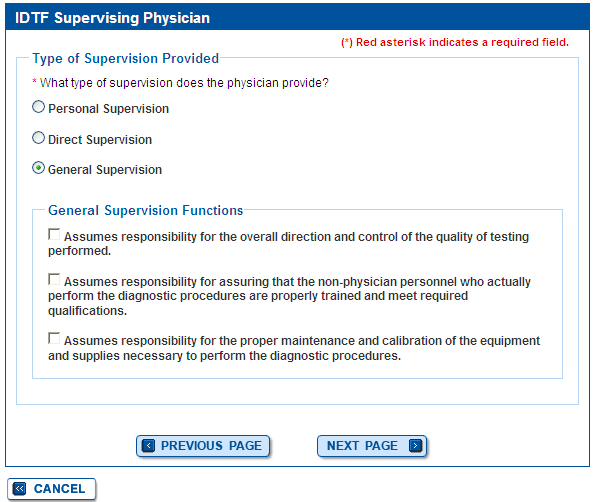Click the left arrow icon on Previous Page
The image size is (596, 502).
[148, 445]
